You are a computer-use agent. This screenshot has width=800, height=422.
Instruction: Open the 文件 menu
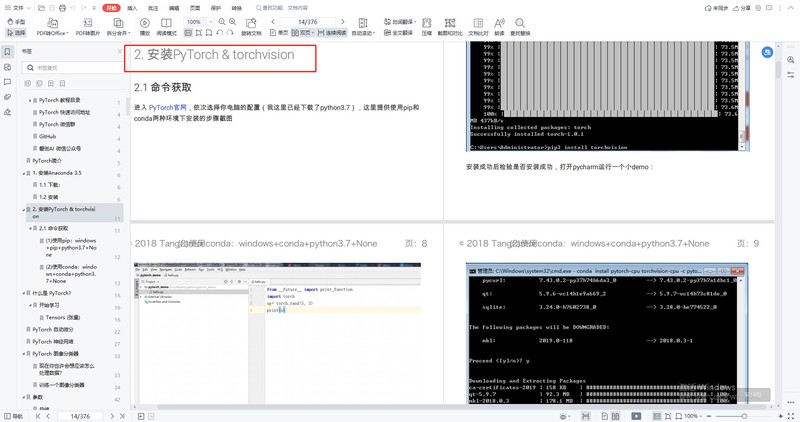tap(18, 8)
